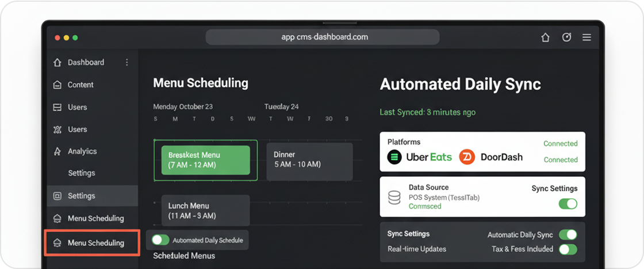644x269 pixels.
Task: Click the app cms-dashboard.com address bar
Action: point(323,37)
